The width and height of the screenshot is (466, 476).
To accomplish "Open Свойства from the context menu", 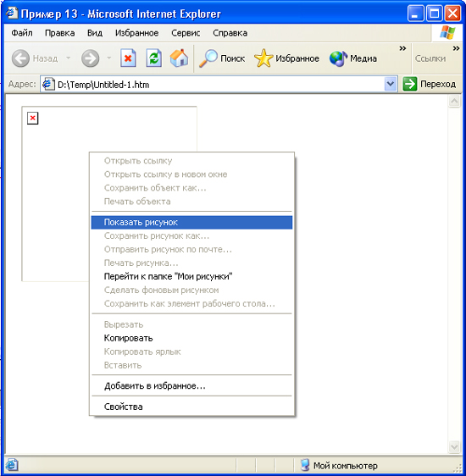I will click(x=191, y=407).
